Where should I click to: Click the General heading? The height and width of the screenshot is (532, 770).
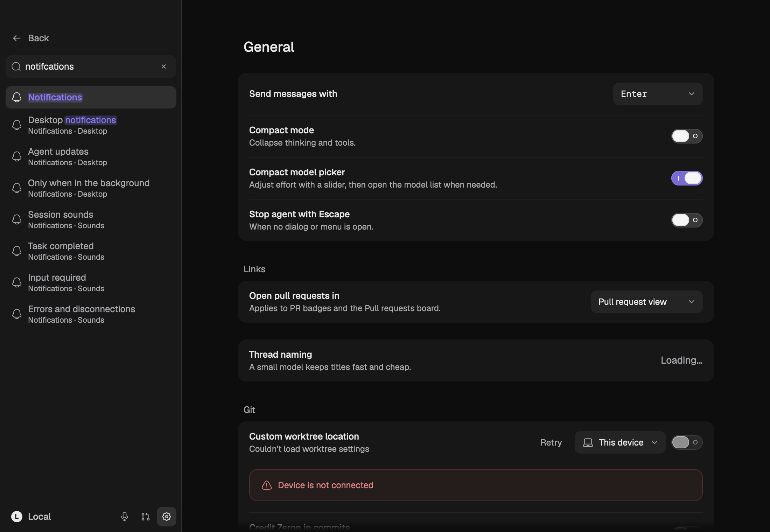[x=269, y=47]
